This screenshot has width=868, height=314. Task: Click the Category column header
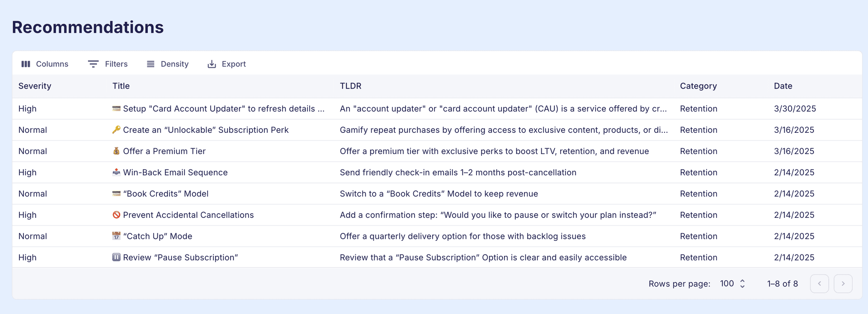[698, 86]
